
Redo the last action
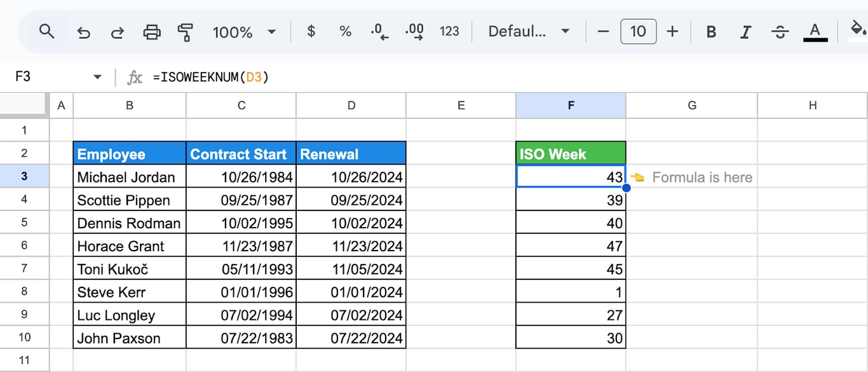[x=117, y=32]
